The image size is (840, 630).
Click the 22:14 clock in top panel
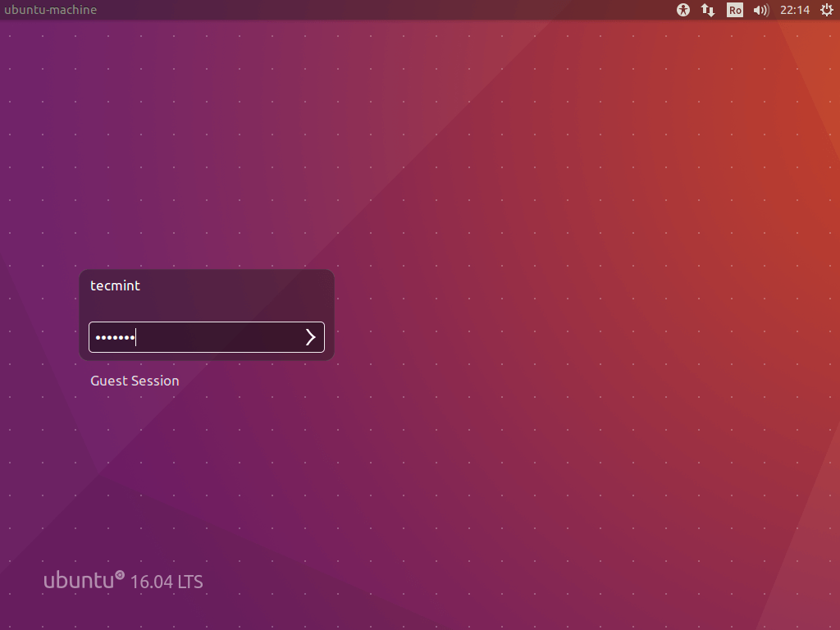click(x=794, y=10)
